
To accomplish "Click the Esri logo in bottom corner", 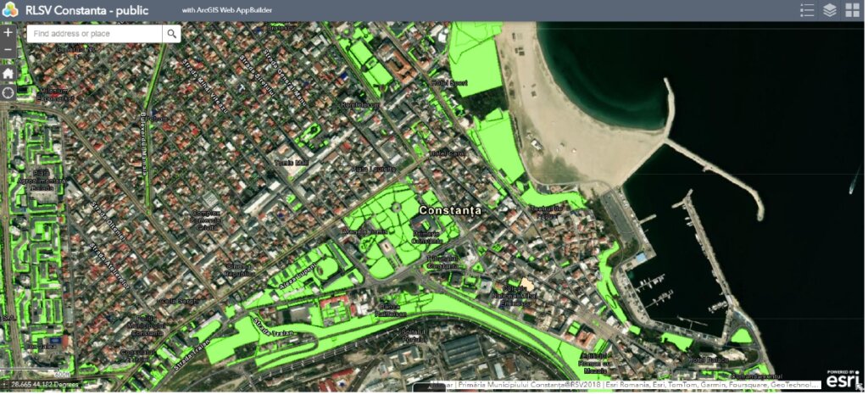I will pyautogui.click(x=842, y=379).
